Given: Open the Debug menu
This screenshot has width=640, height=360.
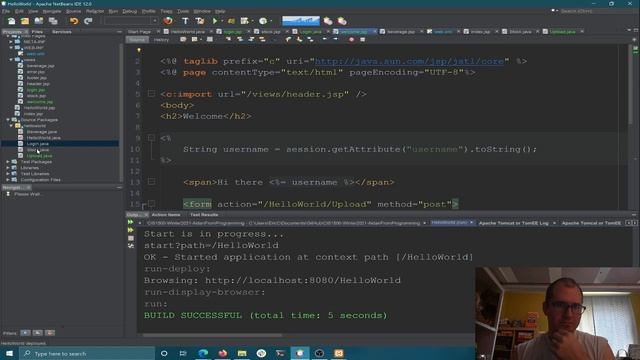Looking at the screenshot, I should tap(129, 11).
